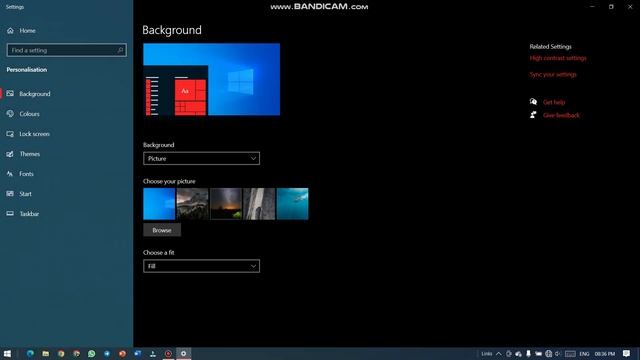Open High contrast settings link
640x360 pixels.
tap(558, 58)
